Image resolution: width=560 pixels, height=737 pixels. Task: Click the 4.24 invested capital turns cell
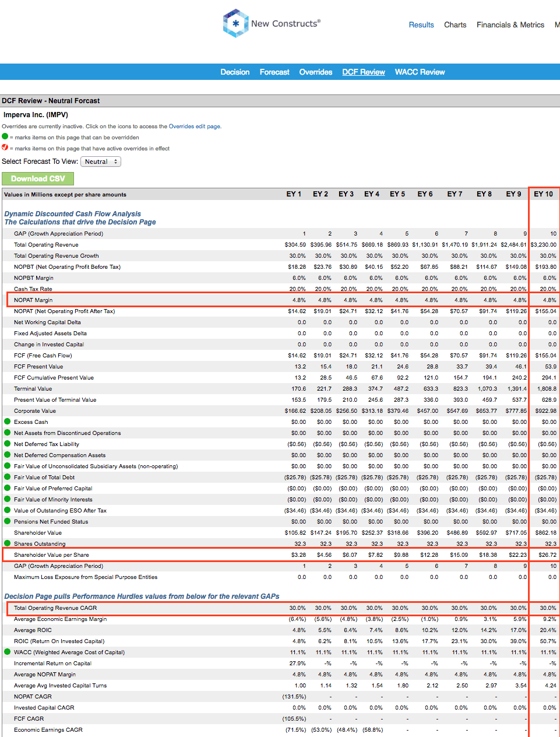click(x=551, y=685)
